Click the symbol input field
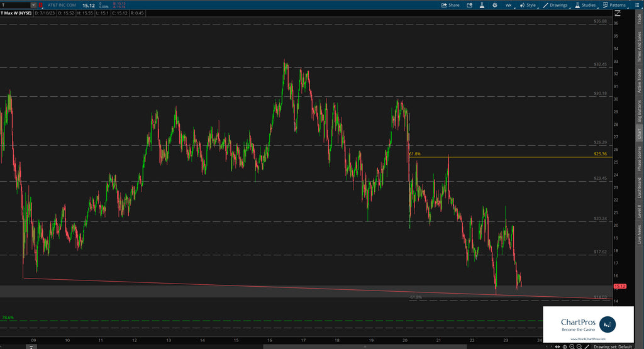This screenshot has width=644, height=349. 15,5
